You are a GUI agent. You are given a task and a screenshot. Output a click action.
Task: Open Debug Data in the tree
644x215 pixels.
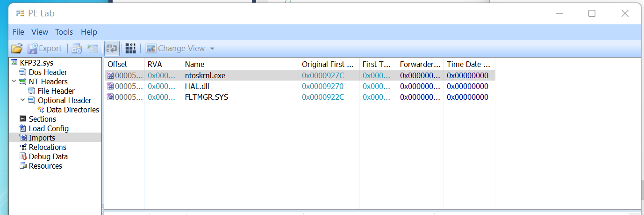48,156
